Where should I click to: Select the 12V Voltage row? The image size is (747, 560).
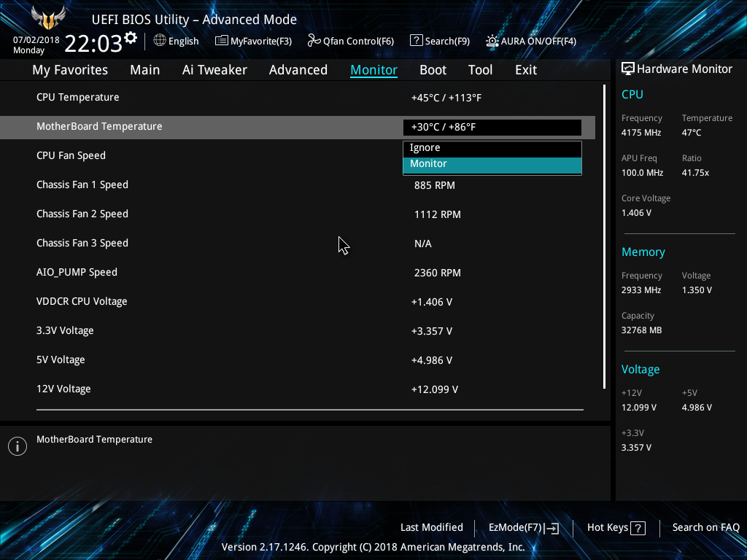pos(298,389)
